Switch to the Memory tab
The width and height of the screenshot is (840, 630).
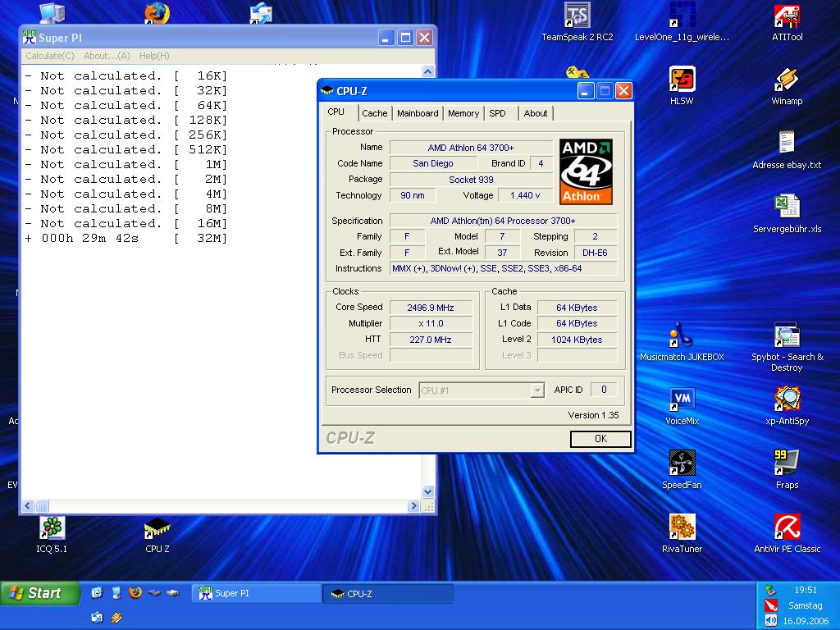point(463,113)
